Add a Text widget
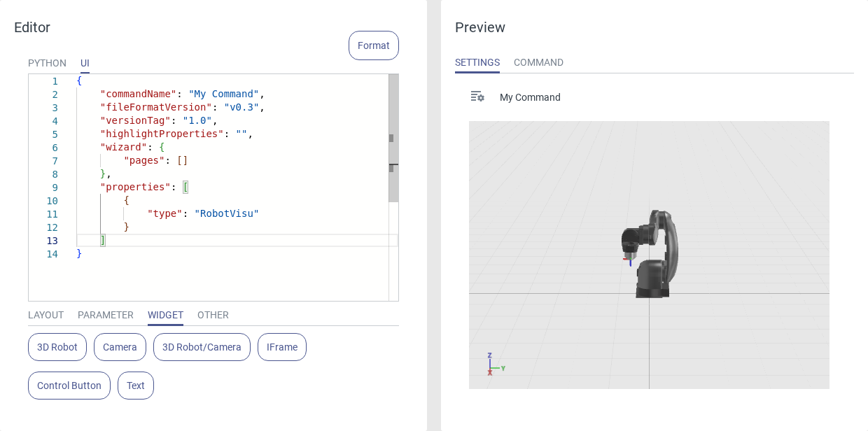Viewport: 868px width, 431px height. point(136,386)
